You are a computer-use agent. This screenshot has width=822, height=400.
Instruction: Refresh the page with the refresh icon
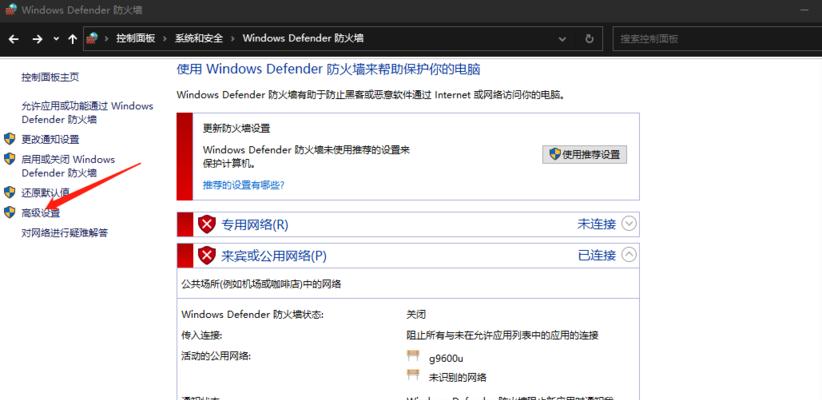tap(589, 39)
